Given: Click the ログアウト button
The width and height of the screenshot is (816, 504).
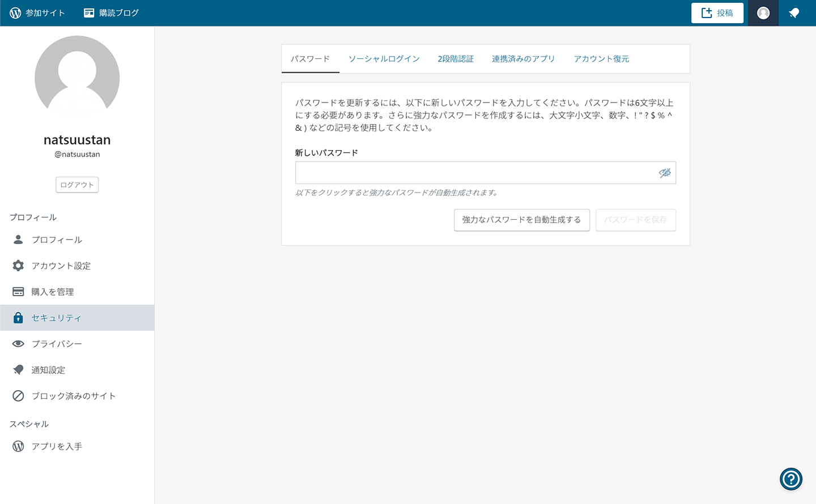Looking at the screenshot, I should (x=77, y=185).
